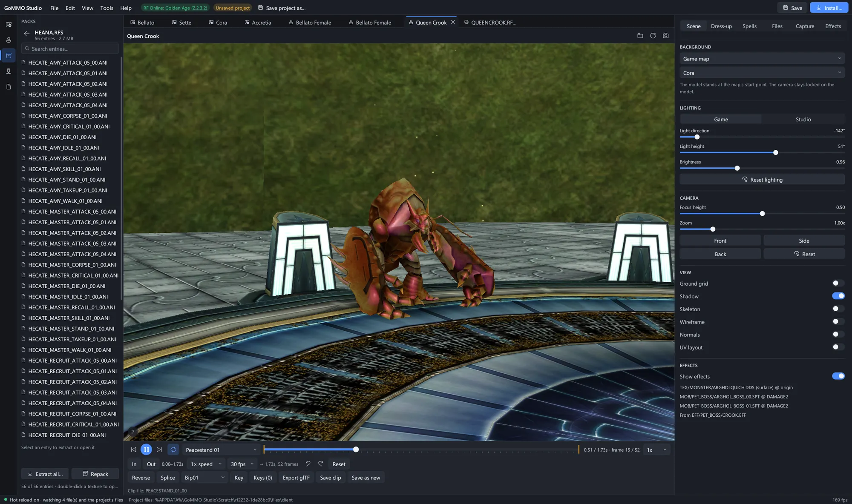852x504 pixels.
Task: Click Export glTF button
Action: point(296,478)
